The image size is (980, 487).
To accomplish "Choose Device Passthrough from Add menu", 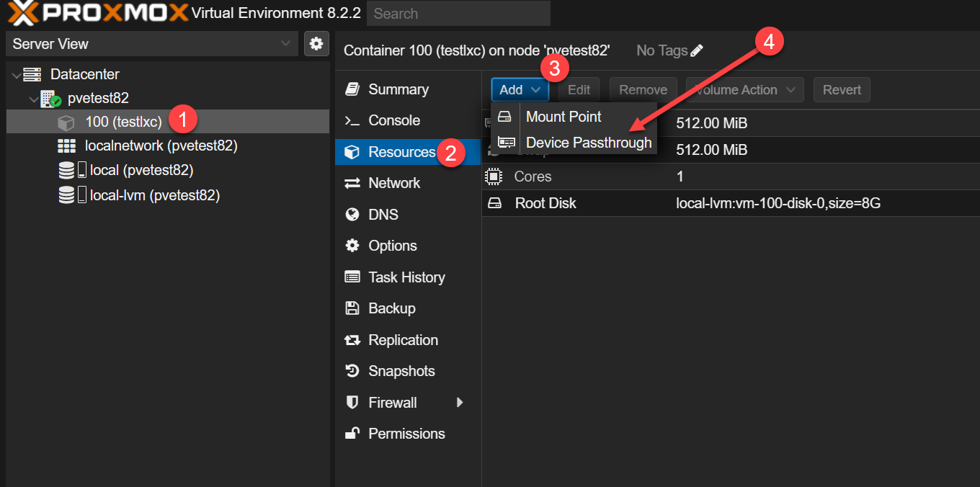I will coord(588,143).
